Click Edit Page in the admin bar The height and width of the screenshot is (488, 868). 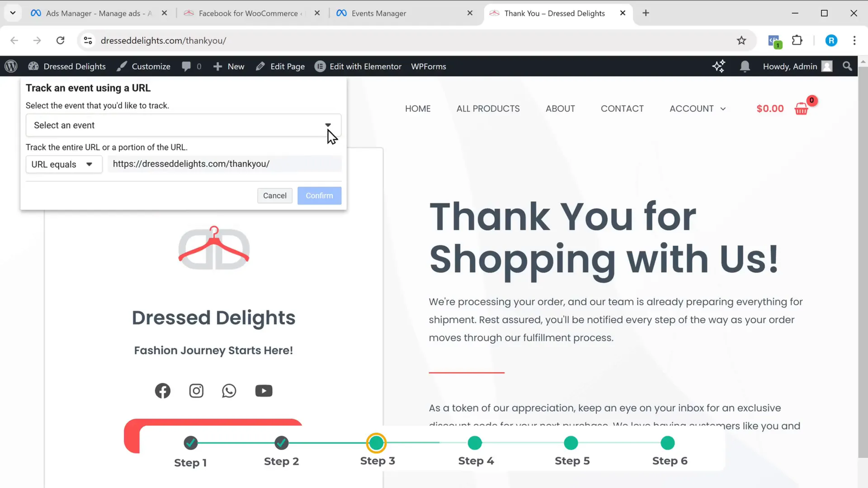[x=280, y=66]
